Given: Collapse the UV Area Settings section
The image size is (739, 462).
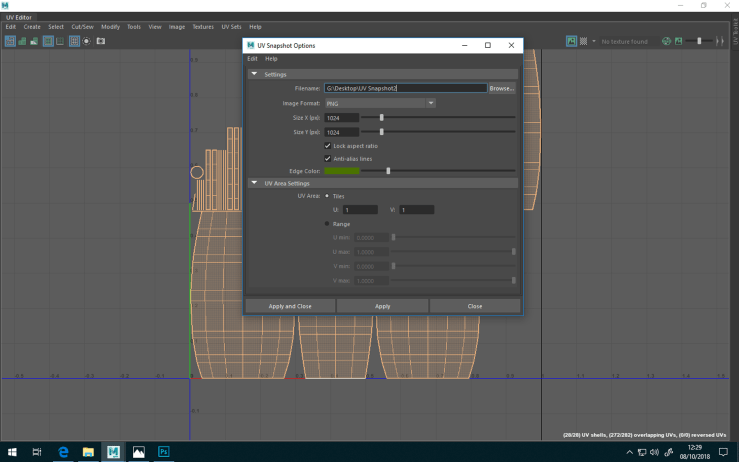Looking at the screenshot, I should click(255, 183).
